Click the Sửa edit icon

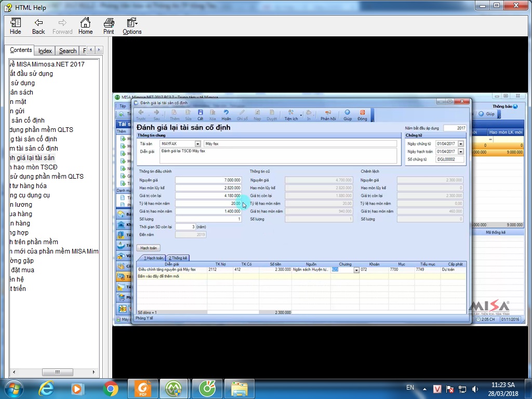click(x=188, y=115)
